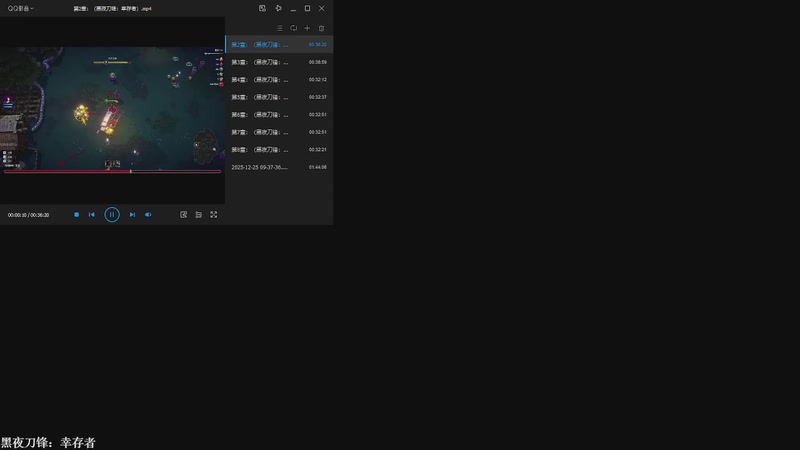Open the QQ影音 main menu dropdown
800x450 pixels.
(20, 9)
